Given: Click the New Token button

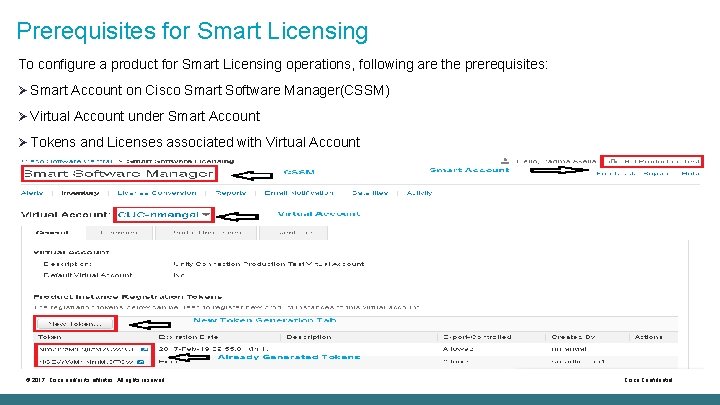Looking at the screenshot, I should 75,324.
